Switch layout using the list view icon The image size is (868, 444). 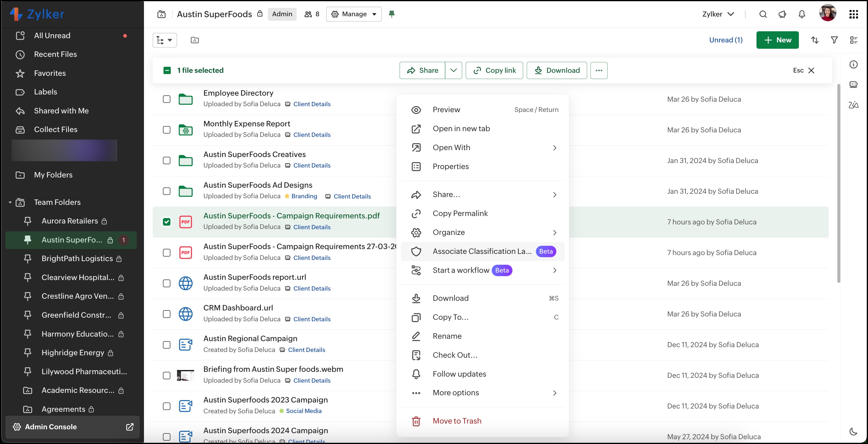click(x=854, y=40)
